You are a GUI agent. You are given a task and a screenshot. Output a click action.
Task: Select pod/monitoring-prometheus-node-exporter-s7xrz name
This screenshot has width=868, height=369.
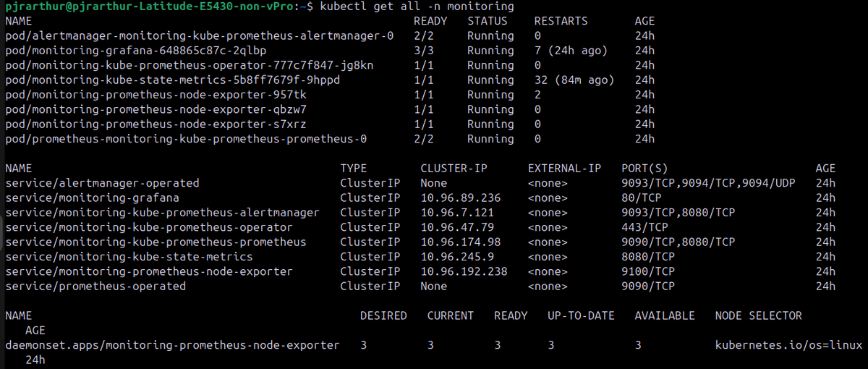point(156,124)
